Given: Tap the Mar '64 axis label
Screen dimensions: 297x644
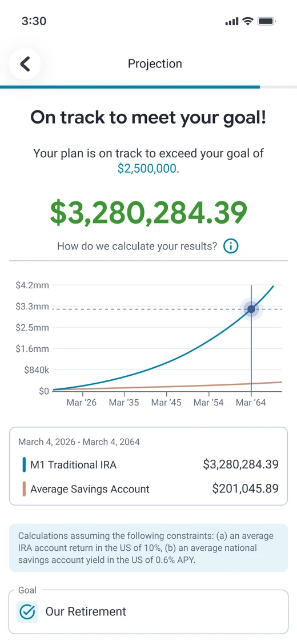Looking at the screenshot, I should tap(251, 403).
